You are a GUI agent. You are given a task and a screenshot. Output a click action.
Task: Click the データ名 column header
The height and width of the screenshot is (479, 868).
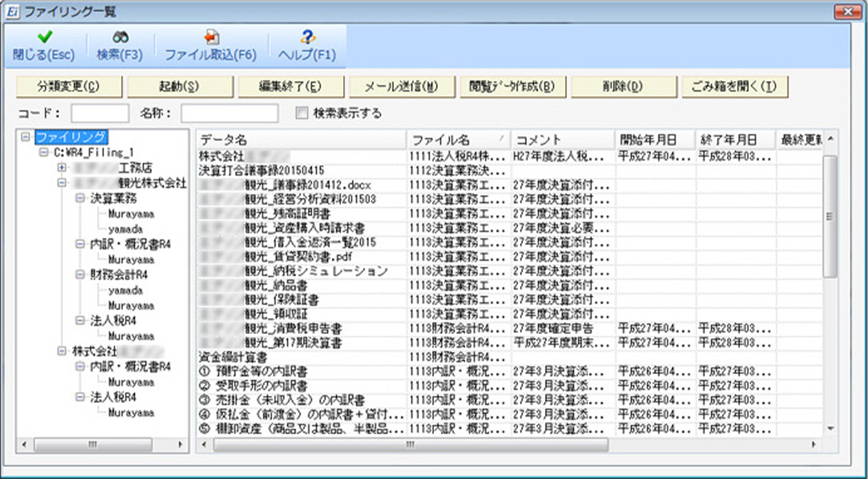pos(301,140)
